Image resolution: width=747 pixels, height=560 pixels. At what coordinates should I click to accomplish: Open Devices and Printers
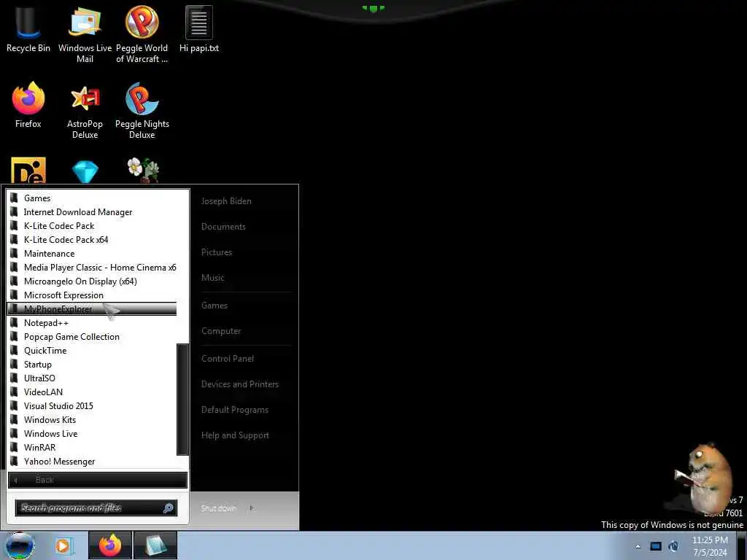[239, 384]
